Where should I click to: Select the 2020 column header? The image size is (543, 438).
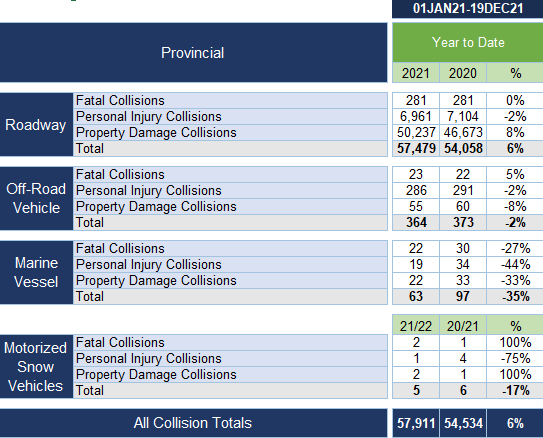463,73
